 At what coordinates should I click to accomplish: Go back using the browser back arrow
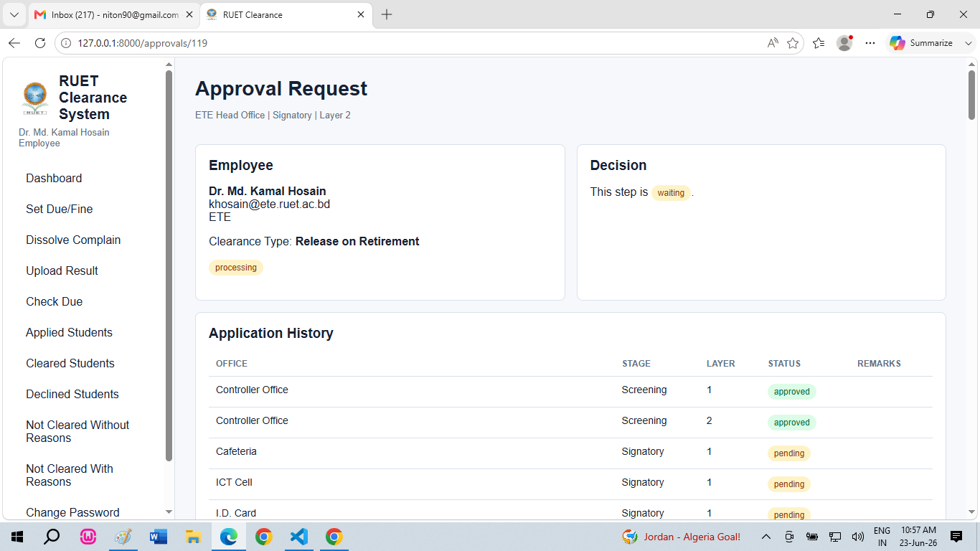point(14,43)
